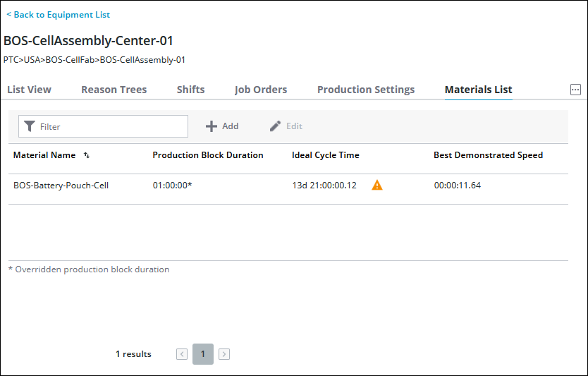
Task: Click the 1 results count text
Action: pyautogui.click(x=133, y=354)
